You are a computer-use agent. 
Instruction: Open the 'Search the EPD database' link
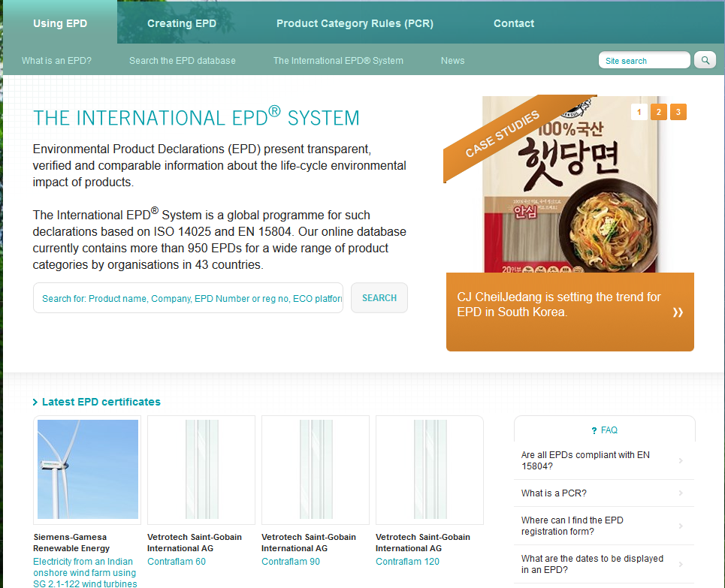click(182, 61)
